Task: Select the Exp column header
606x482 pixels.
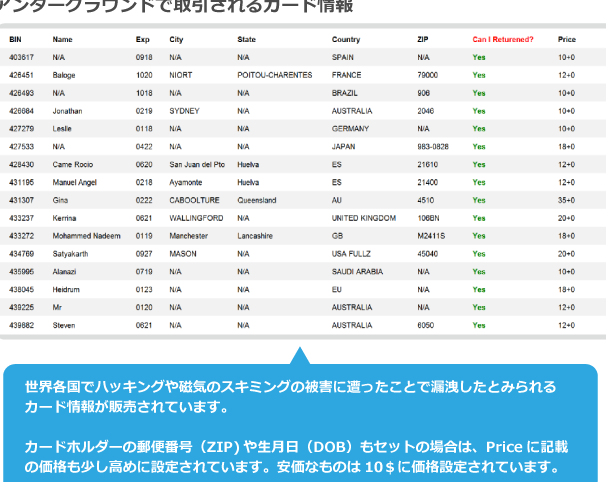Action: click(x=142, y=40)
